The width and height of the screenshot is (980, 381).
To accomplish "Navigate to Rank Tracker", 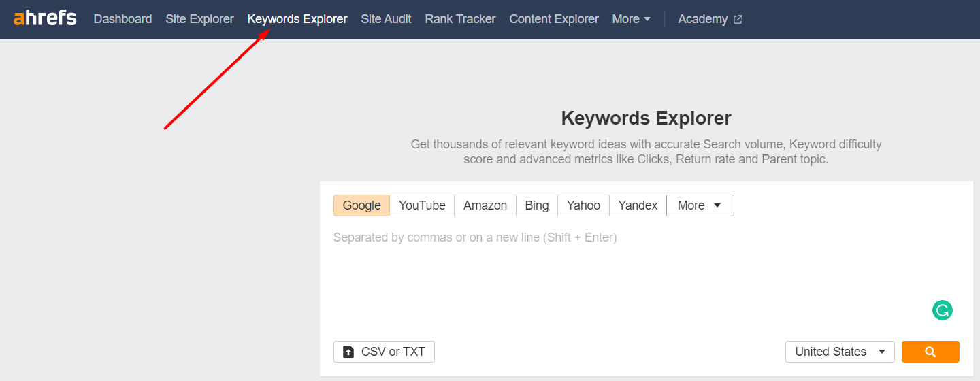I will point(460,19).
